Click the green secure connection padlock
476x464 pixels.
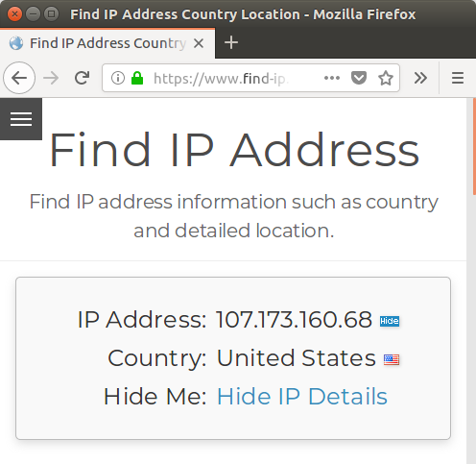pyautogui.click(x=137, y=78)
